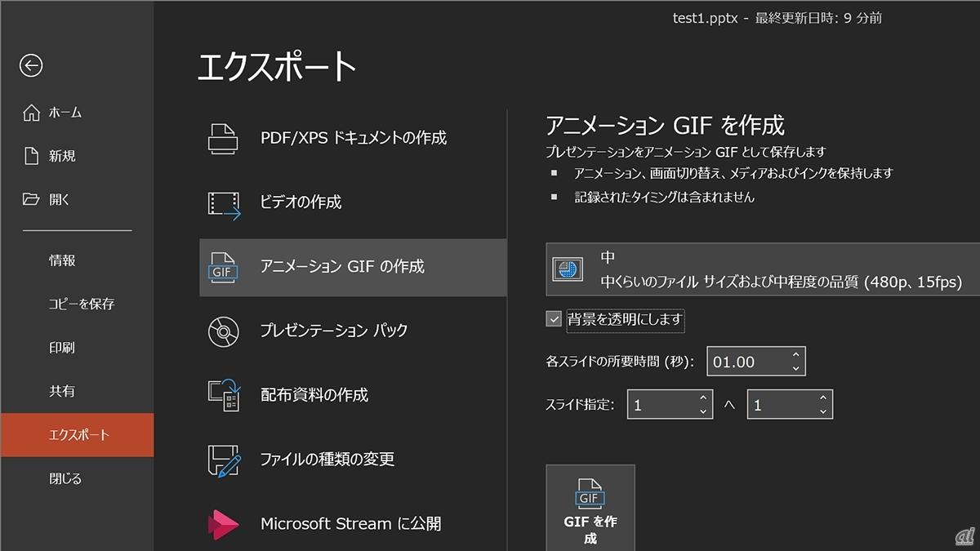Click the back arrow icon
This screenshot has width=980, height=551.
(31, 66)
